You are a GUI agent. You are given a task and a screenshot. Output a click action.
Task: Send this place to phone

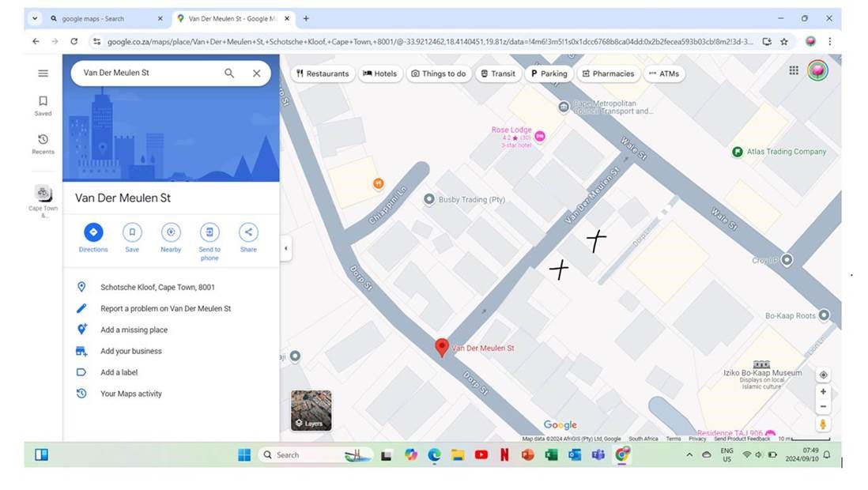tap(209, 241)
